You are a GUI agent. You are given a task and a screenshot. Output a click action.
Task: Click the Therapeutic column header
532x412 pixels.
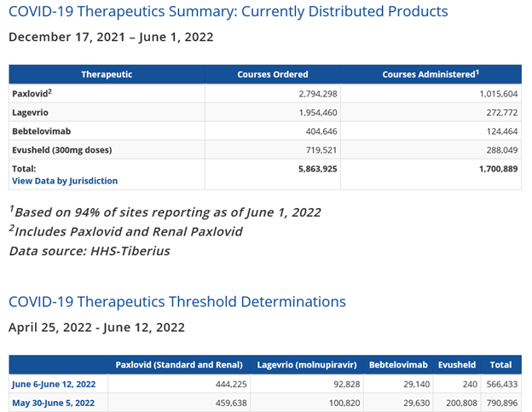click(107, 74)
